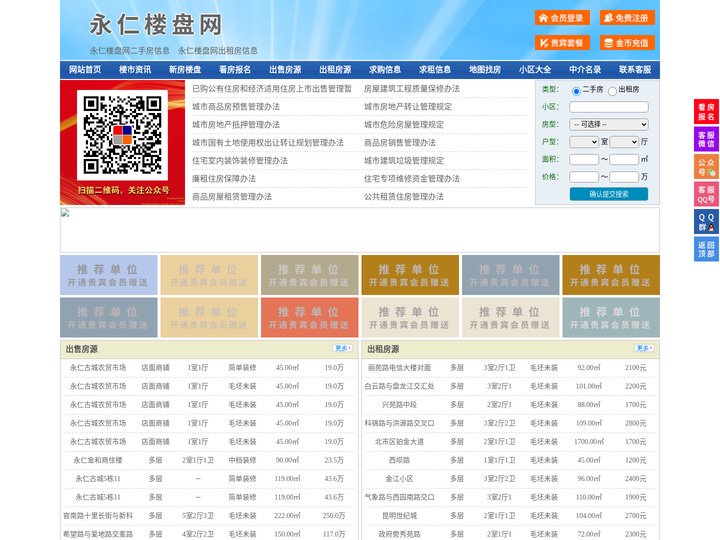Open 北市区铂金大道 rental listing
The height and width of the screenshot is (540, 720).
tap(399, 442)
